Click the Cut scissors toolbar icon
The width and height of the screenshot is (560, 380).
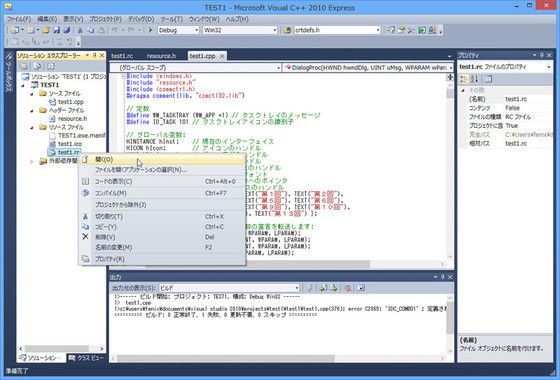click(80, 30)
